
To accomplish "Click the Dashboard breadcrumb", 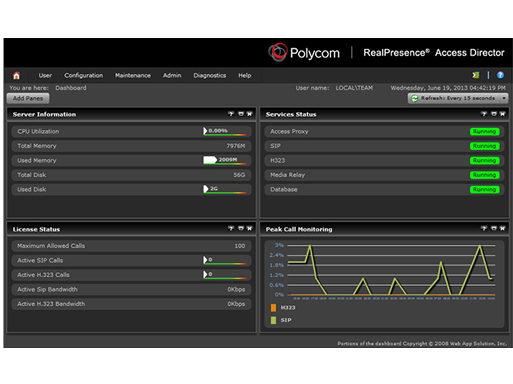I will (x=71, y=88).
